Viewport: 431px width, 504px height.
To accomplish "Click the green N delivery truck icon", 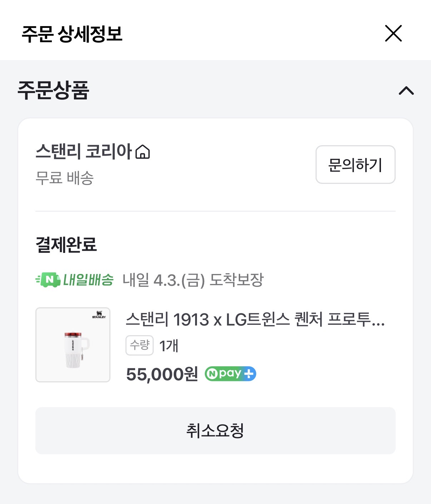I will point(48,280).
